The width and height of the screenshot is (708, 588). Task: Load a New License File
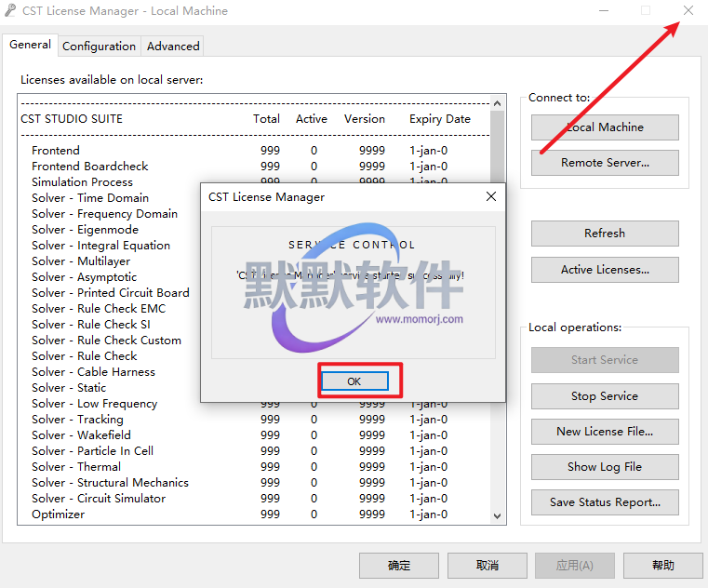605,432
